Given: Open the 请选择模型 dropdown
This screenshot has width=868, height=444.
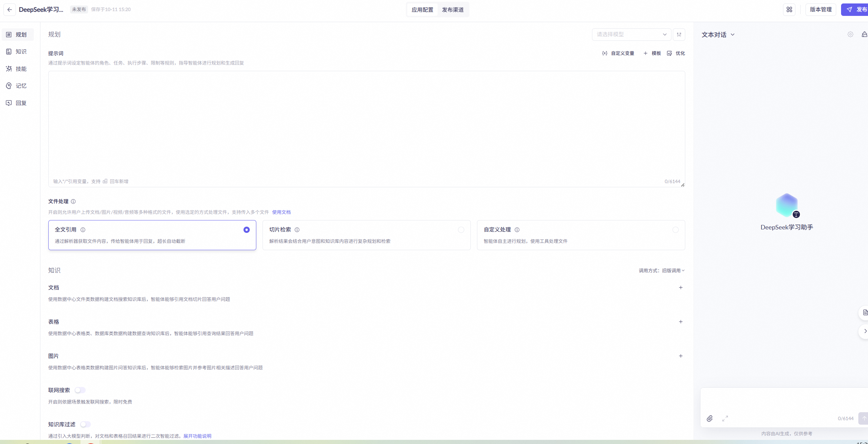Looking at the screenshot, I should pos(631,35).
